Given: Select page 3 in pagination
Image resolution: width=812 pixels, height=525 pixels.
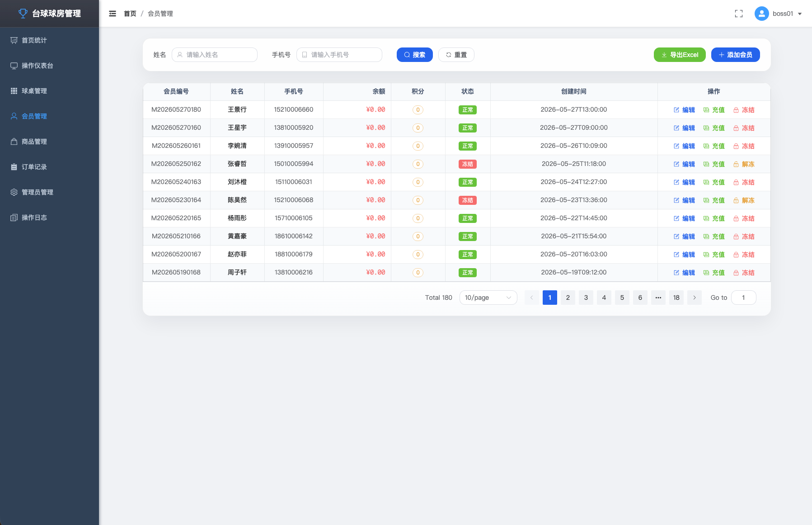Looking at the screenshot, I should point(586,298).
